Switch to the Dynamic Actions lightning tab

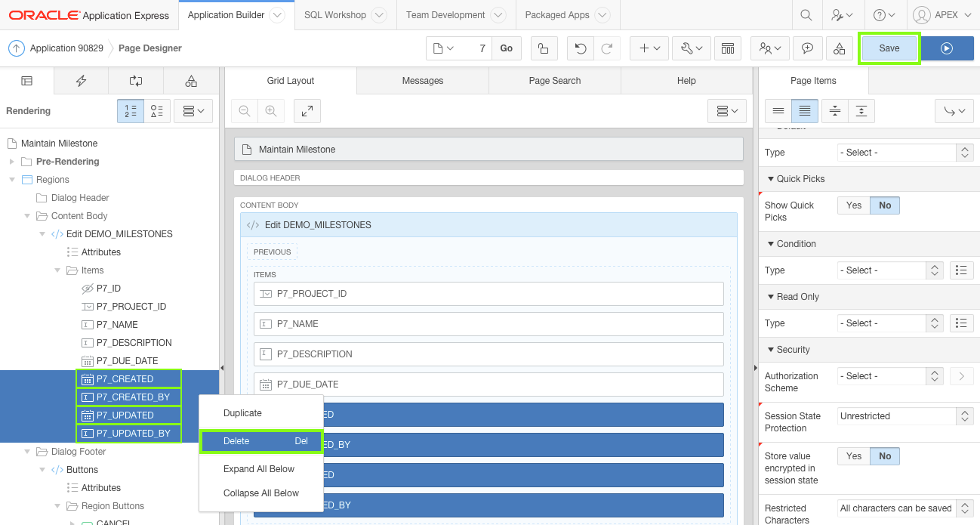click(x=82, y=81)
